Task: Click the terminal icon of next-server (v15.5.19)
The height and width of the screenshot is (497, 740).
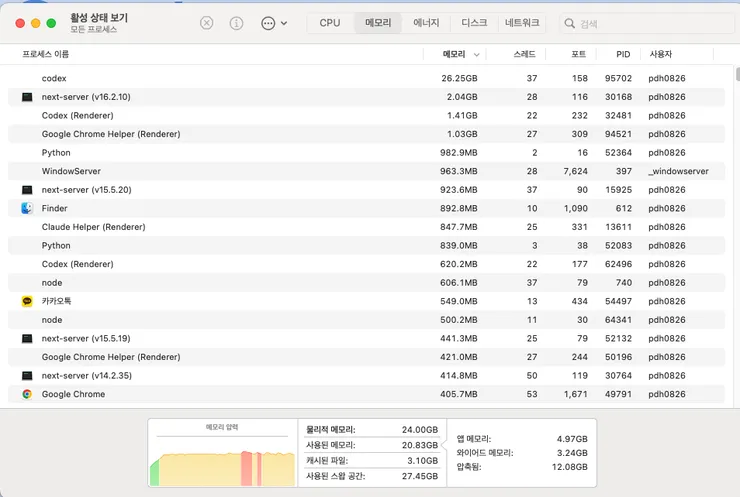Action: click(27, 338)
